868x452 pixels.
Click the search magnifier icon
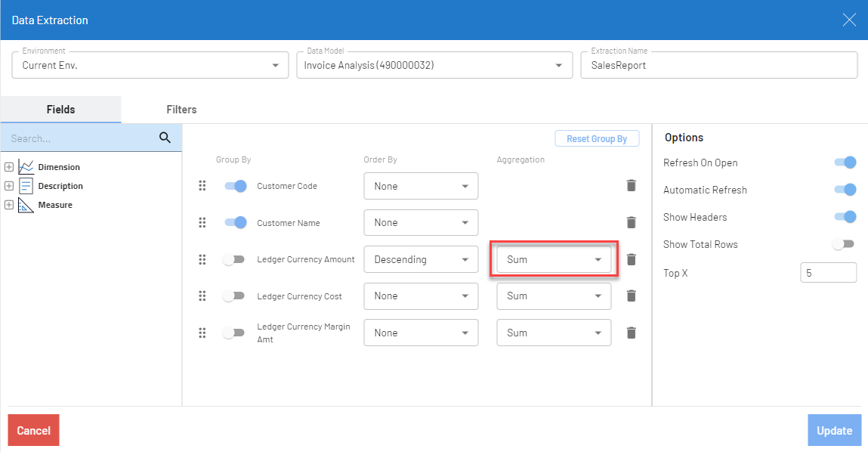[165, 138]
